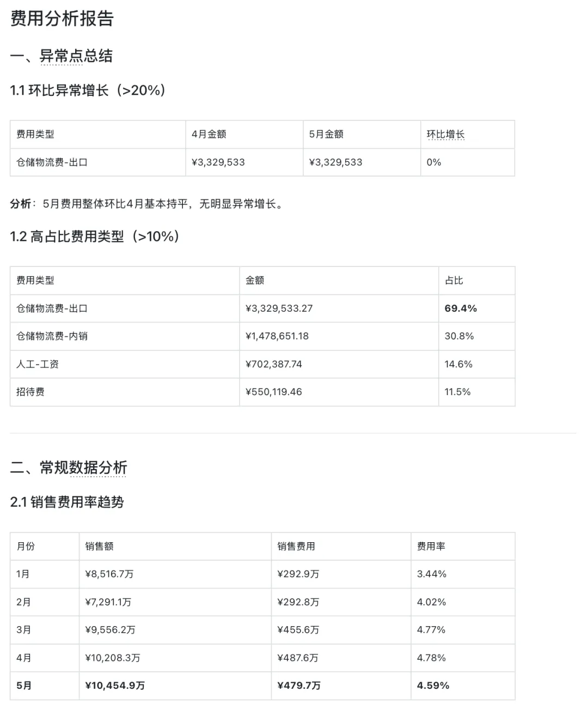Select the 11.5% cell
This screenshot has height=710, width=588.
(x=458, y=392)
